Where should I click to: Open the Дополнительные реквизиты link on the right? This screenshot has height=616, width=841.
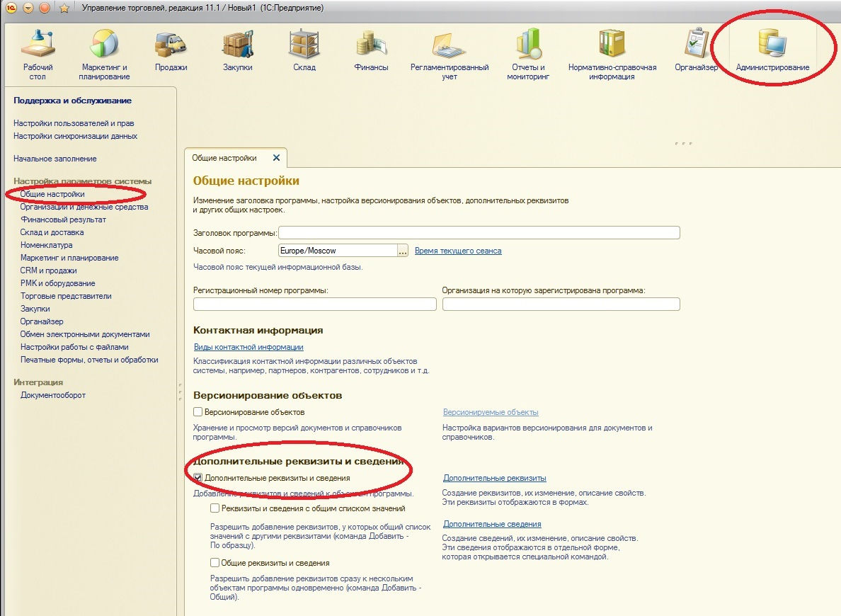[495, 478]
